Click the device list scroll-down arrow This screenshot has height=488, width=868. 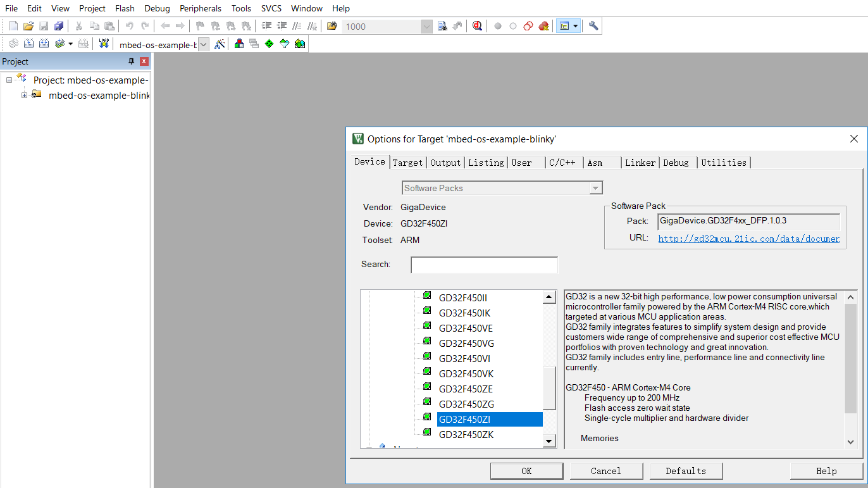550,441
